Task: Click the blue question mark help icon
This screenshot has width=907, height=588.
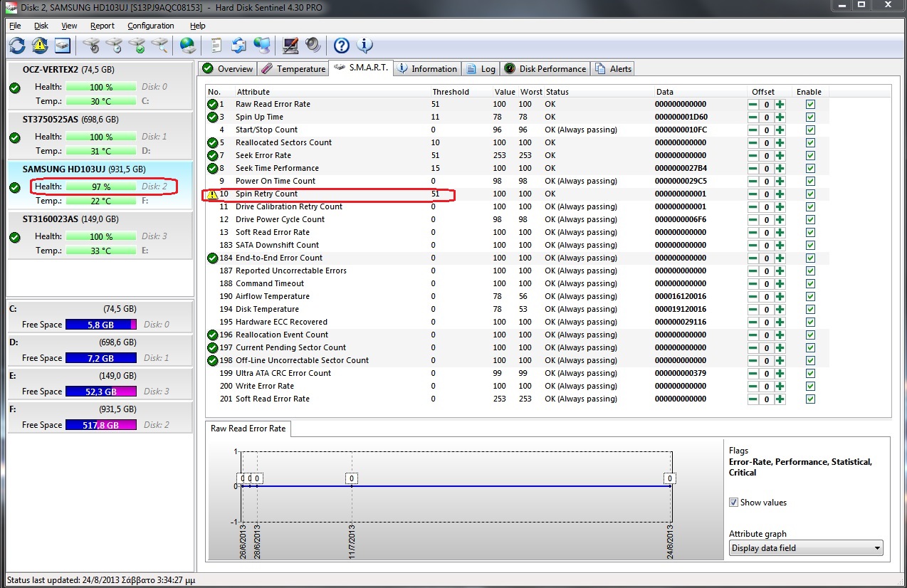Action: (342, 46)
